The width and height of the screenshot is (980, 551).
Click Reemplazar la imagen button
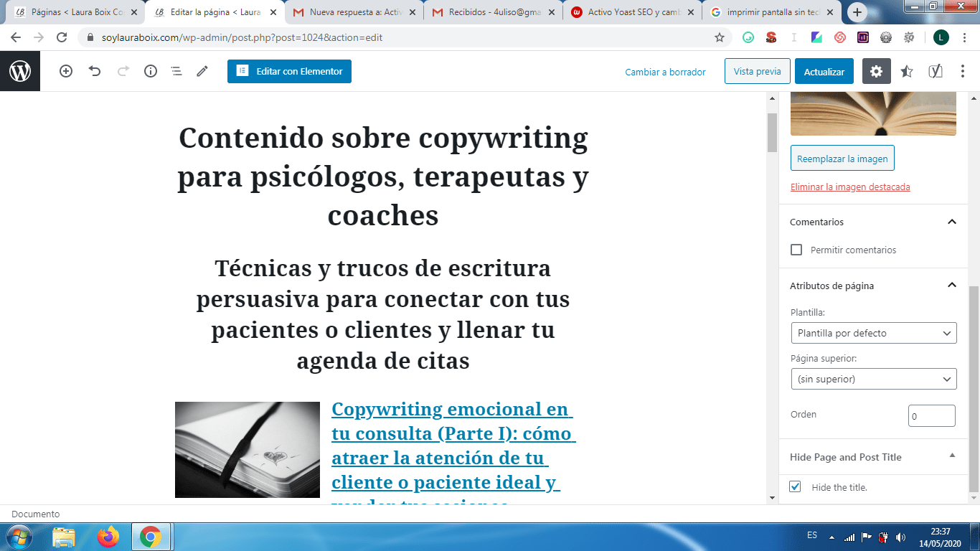(x=842, y=159)
